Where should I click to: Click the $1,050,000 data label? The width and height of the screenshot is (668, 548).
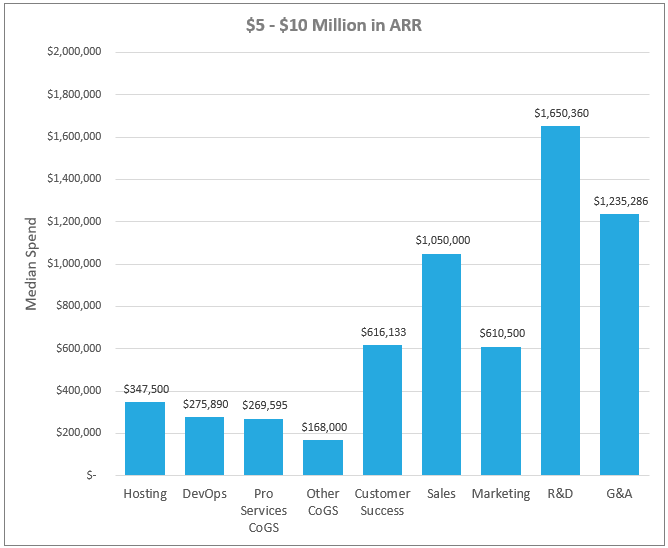pos(443,240)
